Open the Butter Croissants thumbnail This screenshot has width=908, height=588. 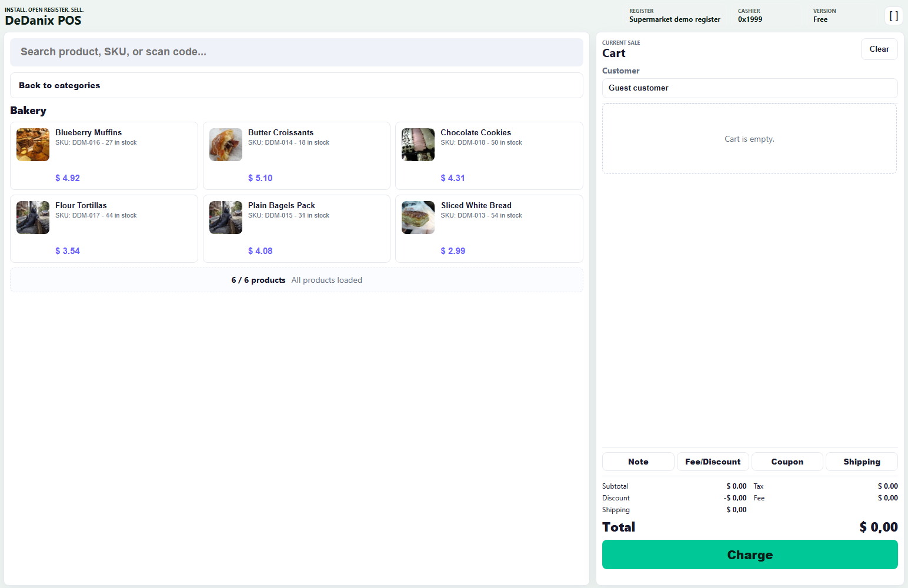[226, 145]
